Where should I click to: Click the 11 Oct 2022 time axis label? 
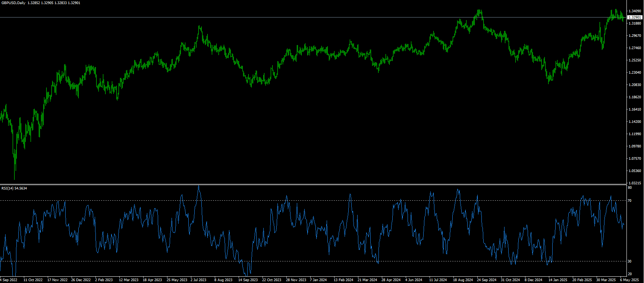pyautogui.click(x=33, y=280)
